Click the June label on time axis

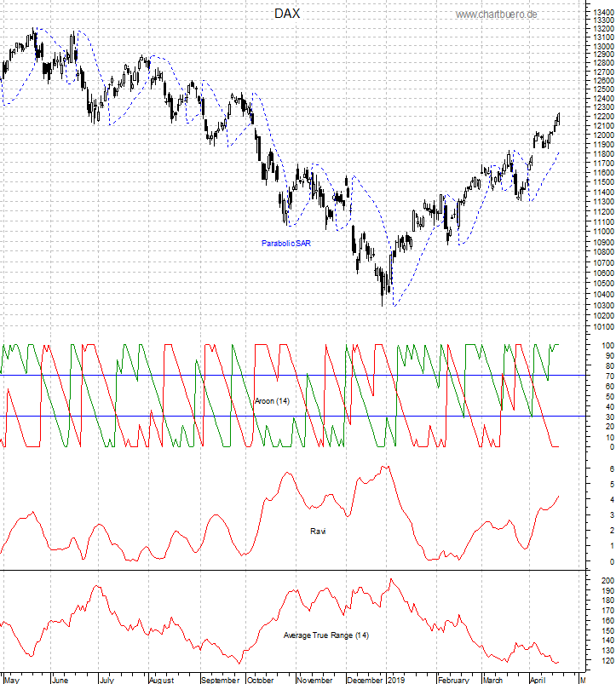[60, 680]
